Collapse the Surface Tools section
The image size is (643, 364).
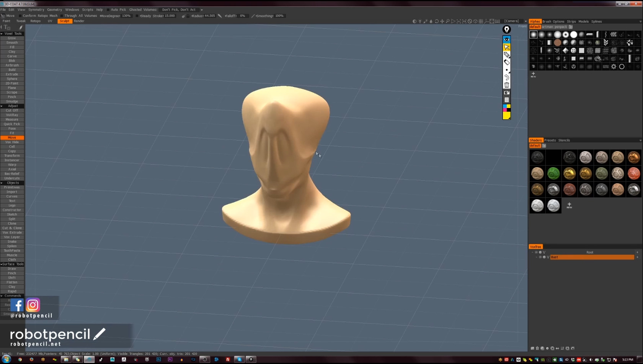click(x=2, y=264)
